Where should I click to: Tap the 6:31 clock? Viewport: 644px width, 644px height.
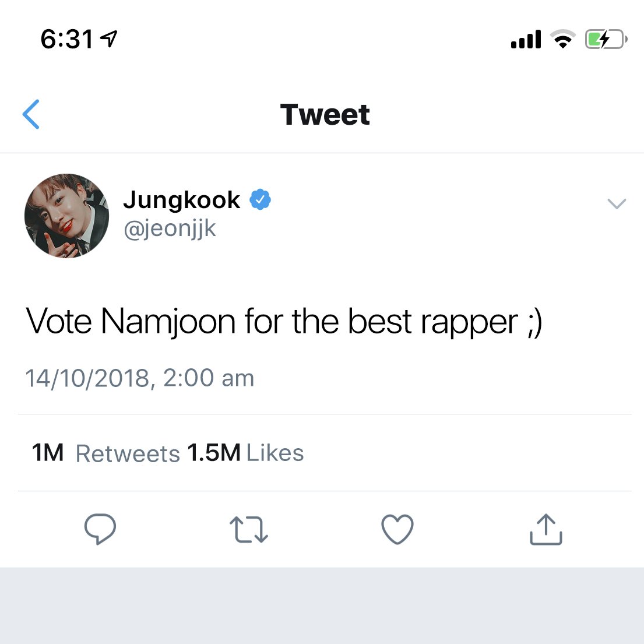[x=66, y=40]
